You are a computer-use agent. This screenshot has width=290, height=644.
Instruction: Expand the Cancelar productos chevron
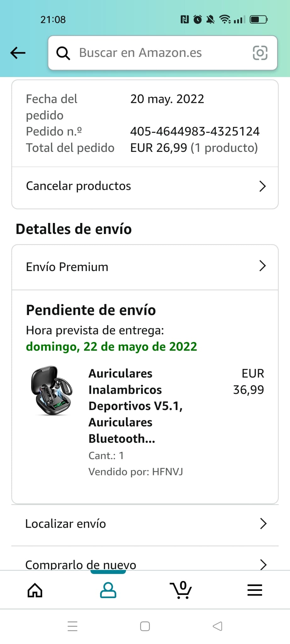coord(262,186)
